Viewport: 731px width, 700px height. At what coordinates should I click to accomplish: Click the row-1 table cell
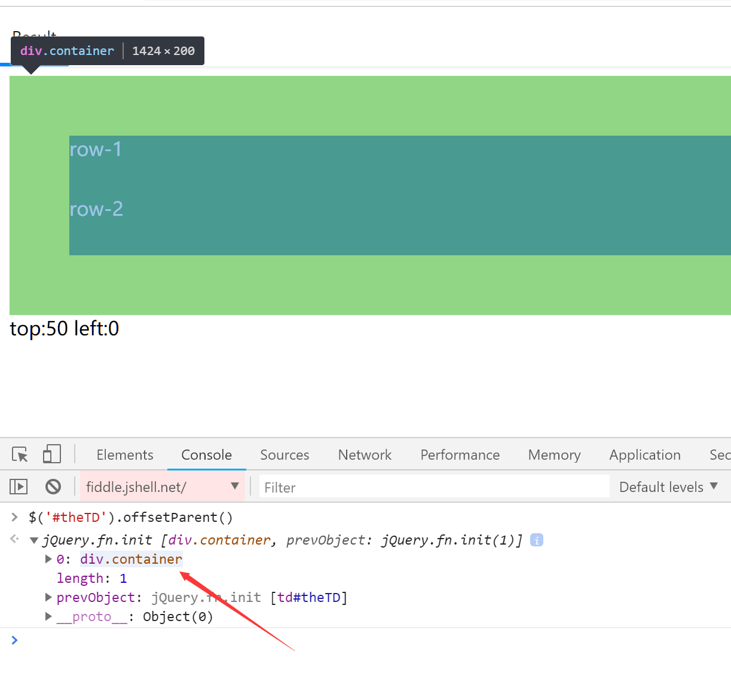coord(400,166)
